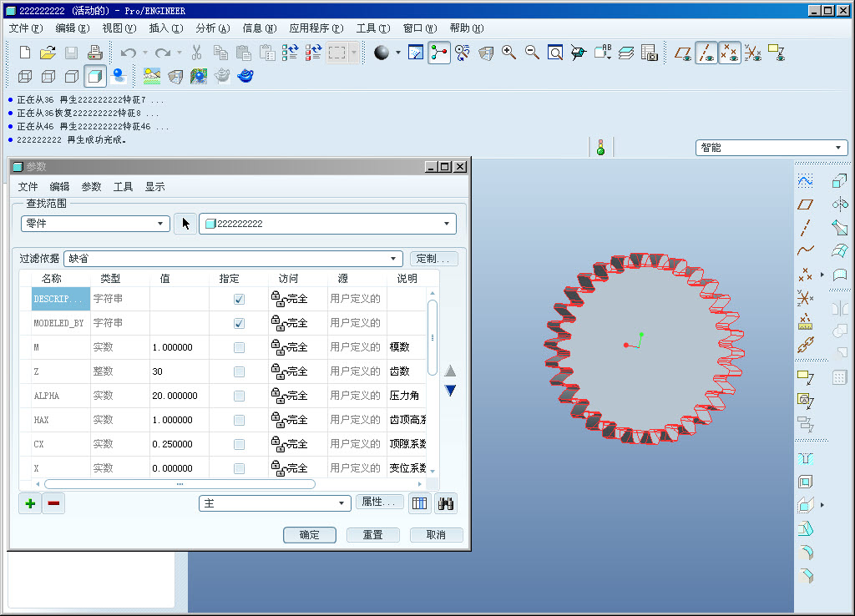The width and height of the screenshot is (855, 616).
Task: Open the 插入(I) main menu
Action: click(x=166, y=28)
